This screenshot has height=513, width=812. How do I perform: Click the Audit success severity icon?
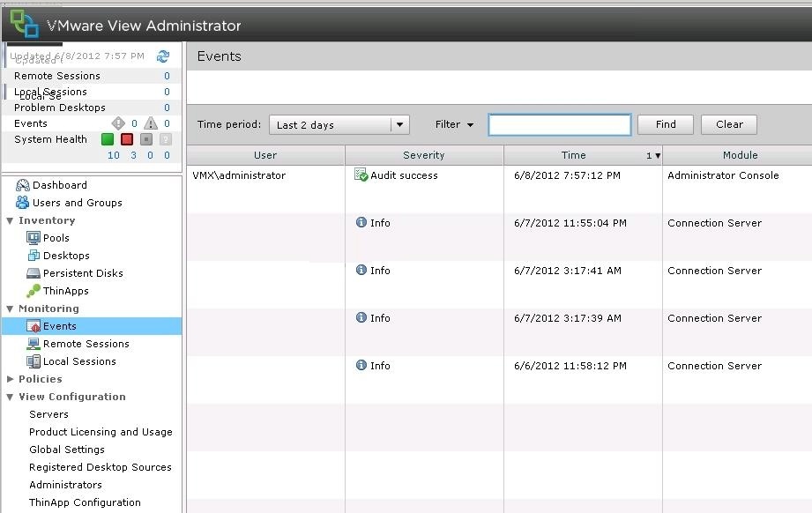pyautogui.click(x=361, y=175)
